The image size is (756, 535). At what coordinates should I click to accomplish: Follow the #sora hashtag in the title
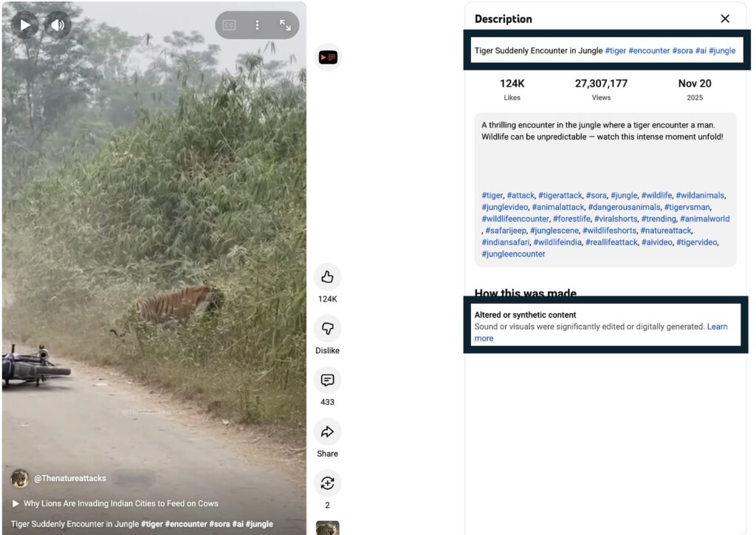[682, 51]
